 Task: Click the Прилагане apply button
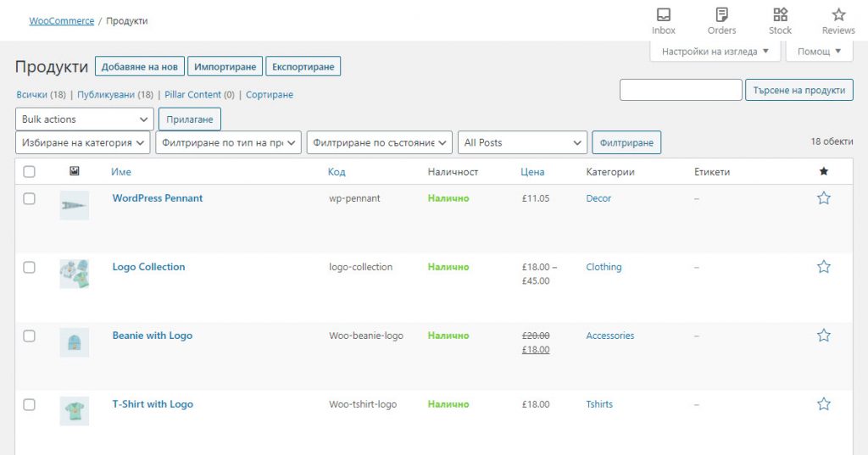[x=190, y=119]
